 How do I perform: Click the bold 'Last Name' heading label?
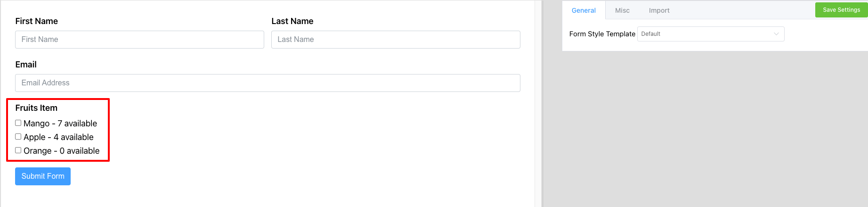point(292,21)
